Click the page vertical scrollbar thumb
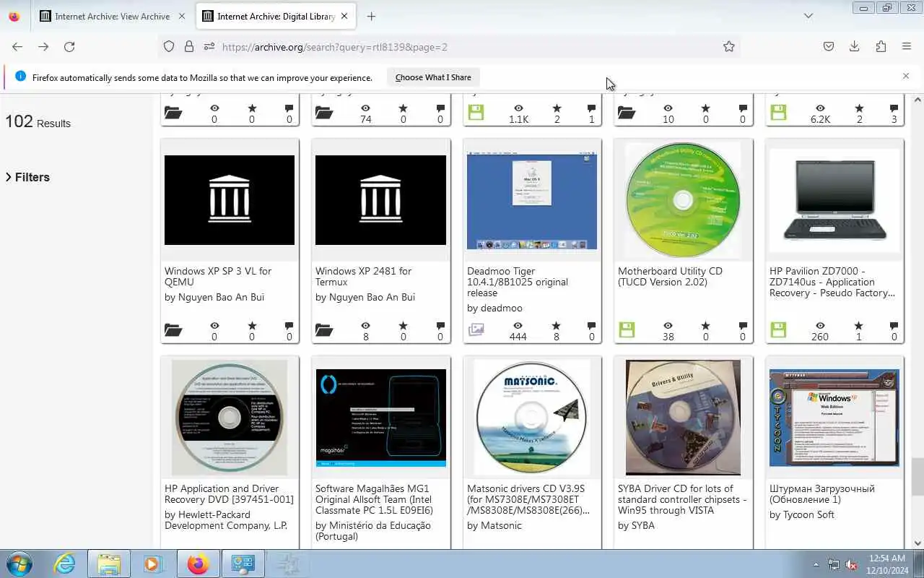Viewport: 924px width, 578px height. (x=918, y=477)
